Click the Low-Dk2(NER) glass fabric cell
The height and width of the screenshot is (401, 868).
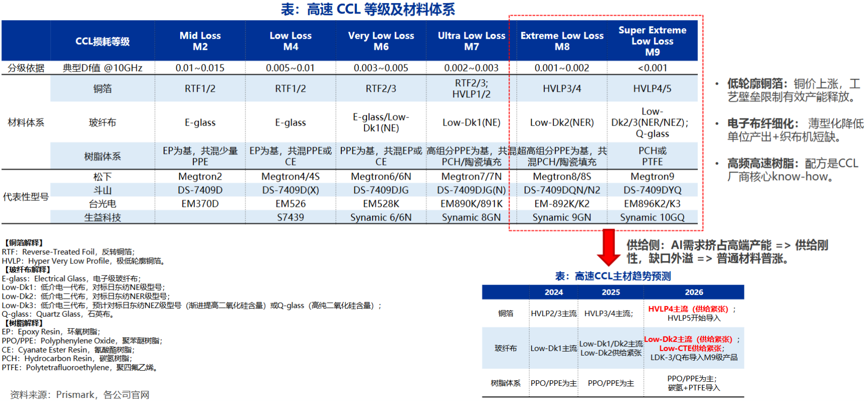(x=562, y=123)
